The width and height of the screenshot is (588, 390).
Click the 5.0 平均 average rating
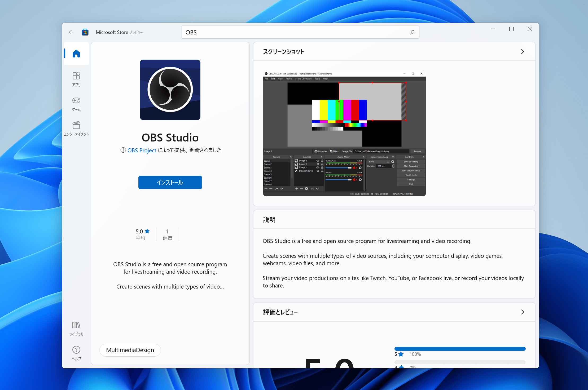tap(143, 234)
